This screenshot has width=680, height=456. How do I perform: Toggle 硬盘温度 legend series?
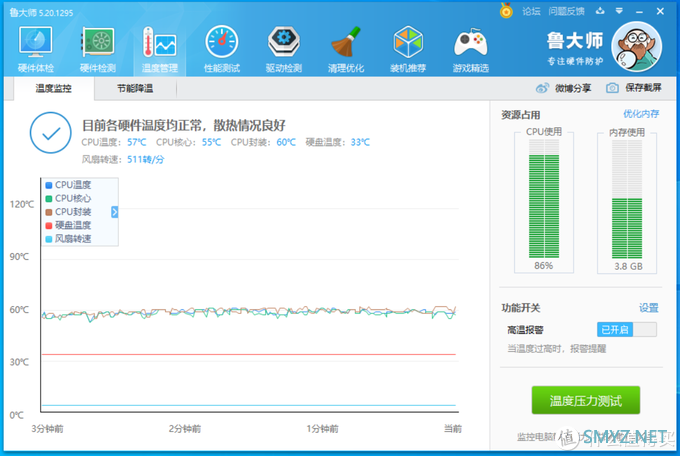point(69,225)
